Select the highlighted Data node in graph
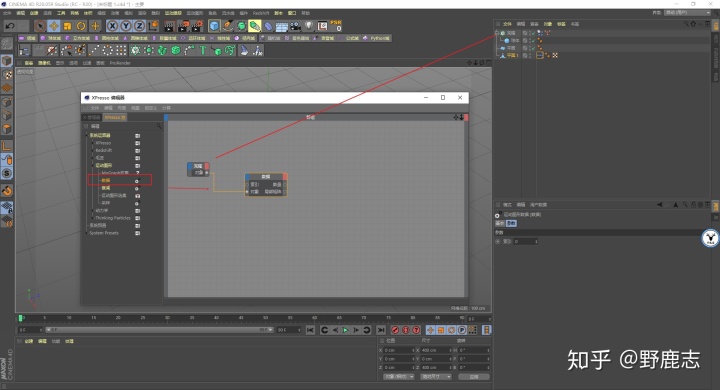The width and height of the screenshot is (720, 390). pos(266,185)
